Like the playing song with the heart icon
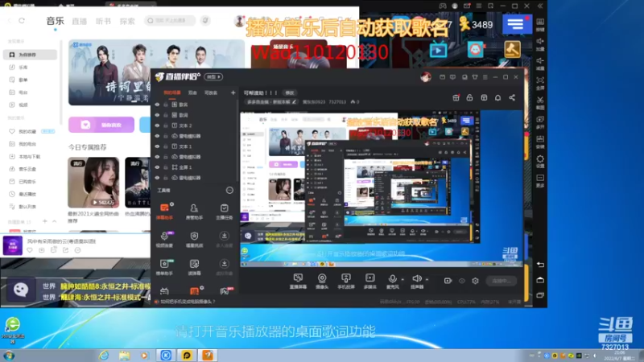This screenshot has height=362, width=644. (30, 250)
